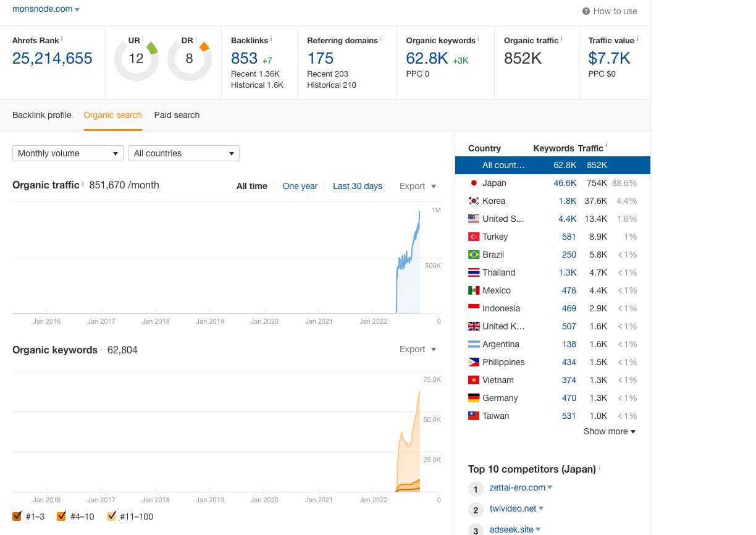The height and width of the screenshot is (535, 756).
Task: Open the twivideo.net dropdown arrow
Action: pos(541,508)
